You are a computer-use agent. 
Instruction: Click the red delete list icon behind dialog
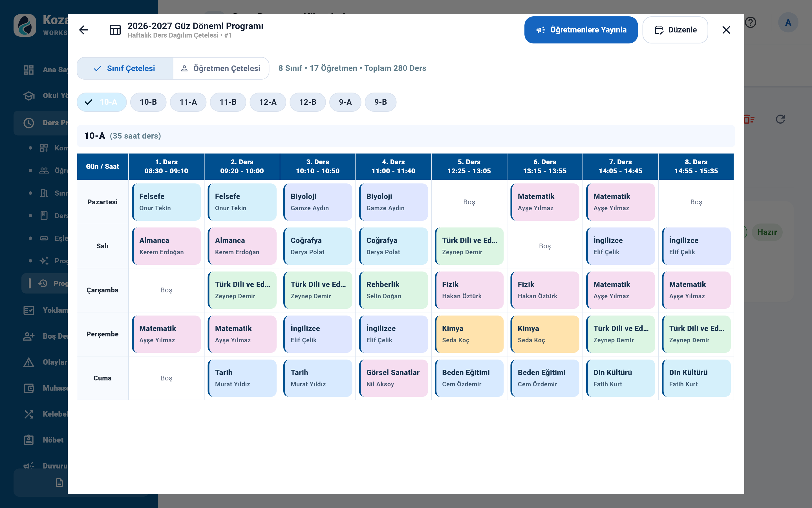pyautogui.click(x=749, y=119)
